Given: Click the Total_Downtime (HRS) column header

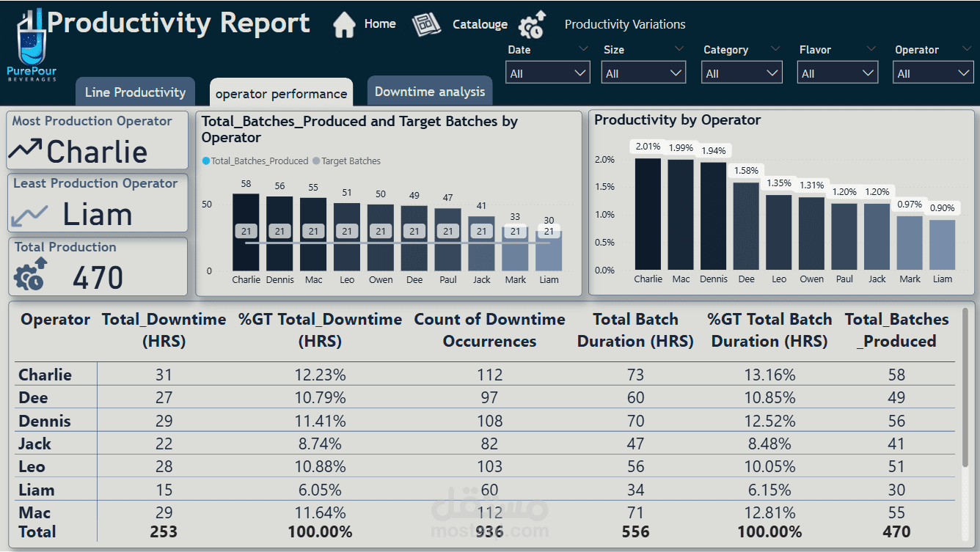Looking at the screenshot, I should [164, 330].
